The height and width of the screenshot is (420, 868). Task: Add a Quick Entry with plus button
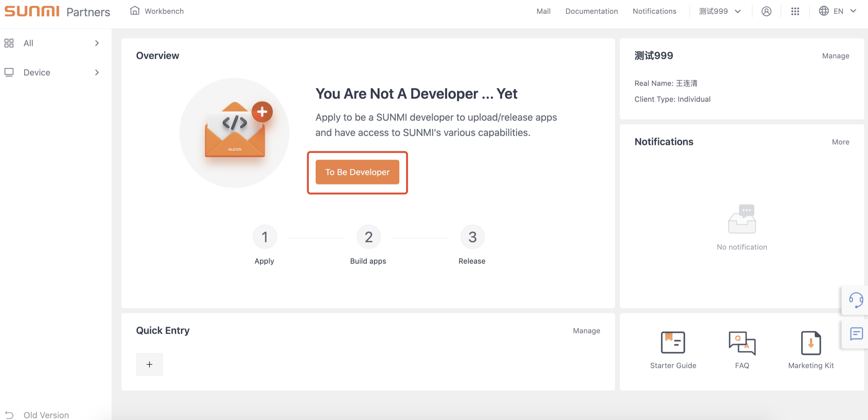[149, 364]
